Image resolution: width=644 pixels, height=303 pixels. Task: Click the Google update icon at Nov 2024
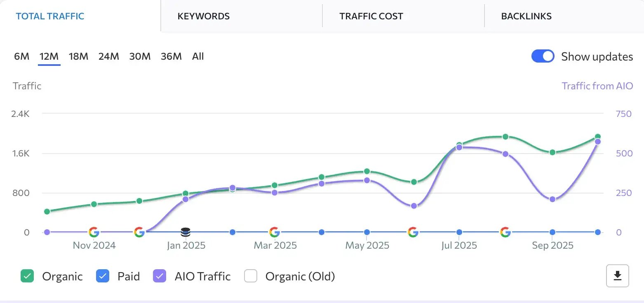(94, 232)
